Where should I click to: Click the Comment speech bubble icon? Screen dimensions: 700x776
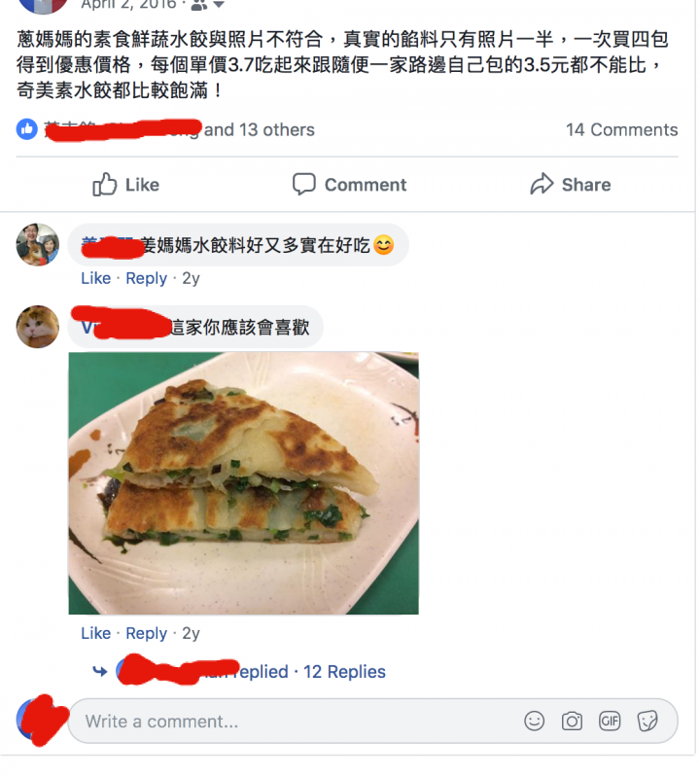303,184
